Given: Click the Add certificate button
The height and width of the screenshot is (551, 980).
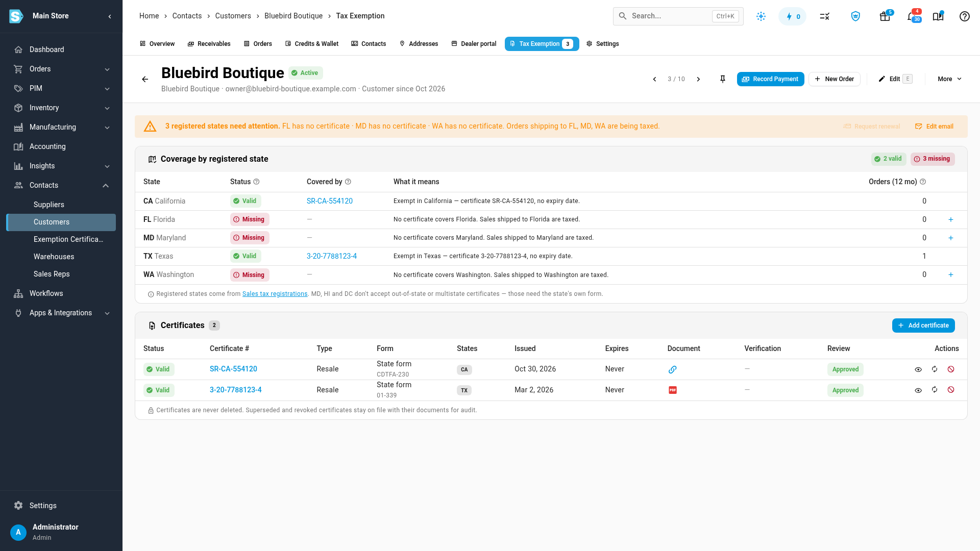Looking at the screenshot, I should (923, 325).
